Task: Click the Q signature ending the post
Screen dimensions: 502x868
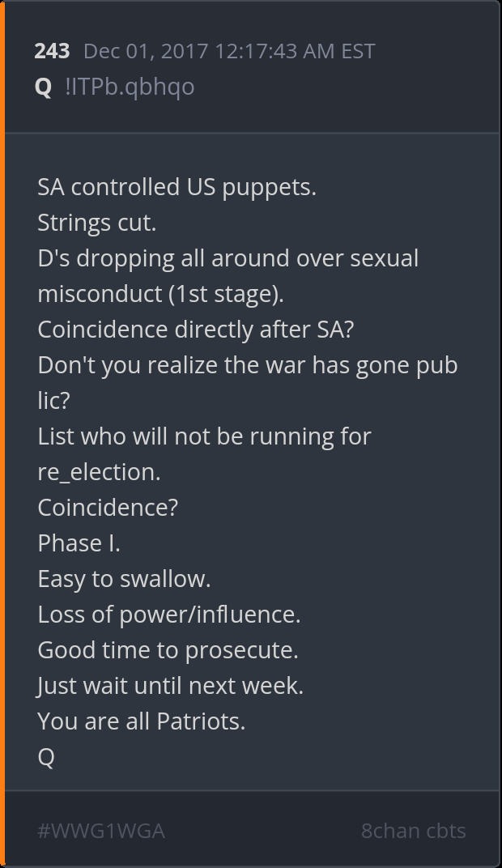Action: pos(46,757)
